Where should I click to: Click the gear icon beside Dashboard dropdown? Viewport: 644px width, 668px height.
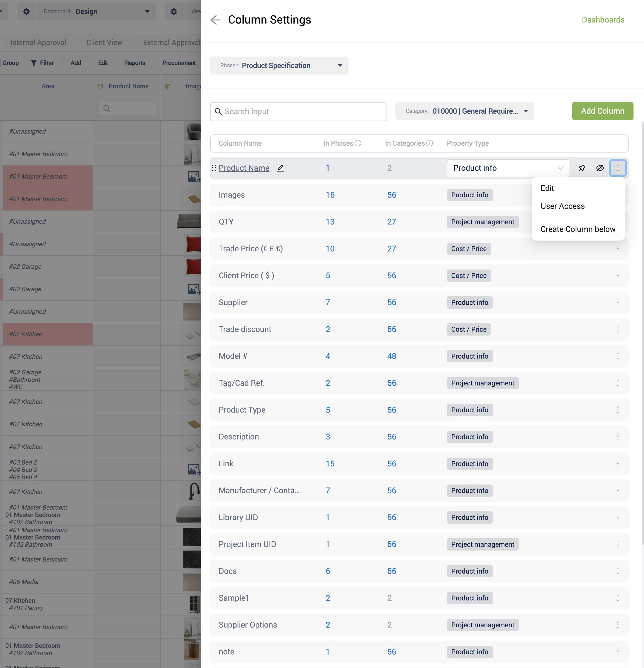(26, 12)
